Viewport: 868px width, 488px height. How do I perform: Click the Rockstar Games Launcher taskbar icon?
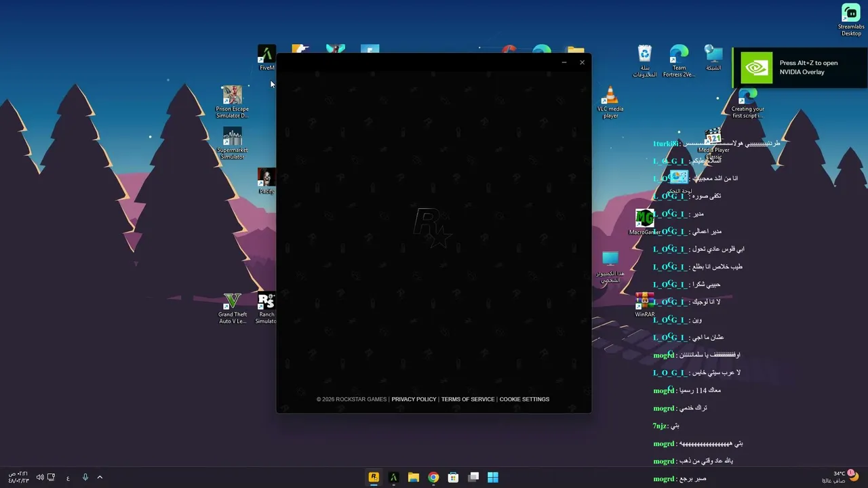pyautogui.click(x=374, y=477)
